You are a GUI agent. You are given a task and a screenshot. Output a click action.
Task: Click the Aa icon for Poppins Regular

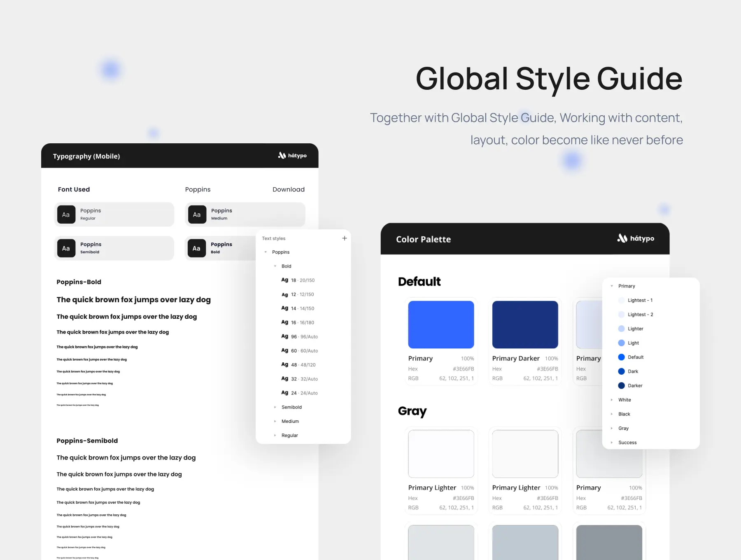pyautogui.click(x=66, y=215)
